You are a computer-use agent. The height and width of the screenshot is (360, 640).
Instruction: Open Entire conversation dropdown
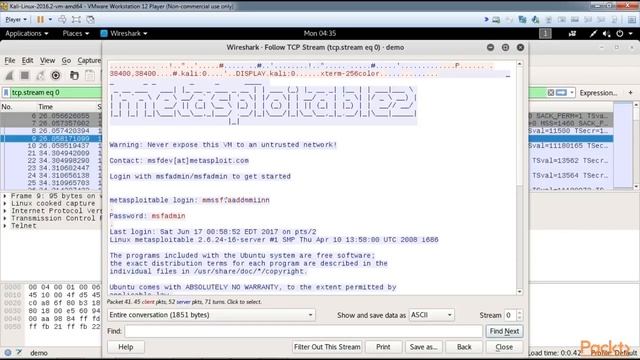[211, 315]
